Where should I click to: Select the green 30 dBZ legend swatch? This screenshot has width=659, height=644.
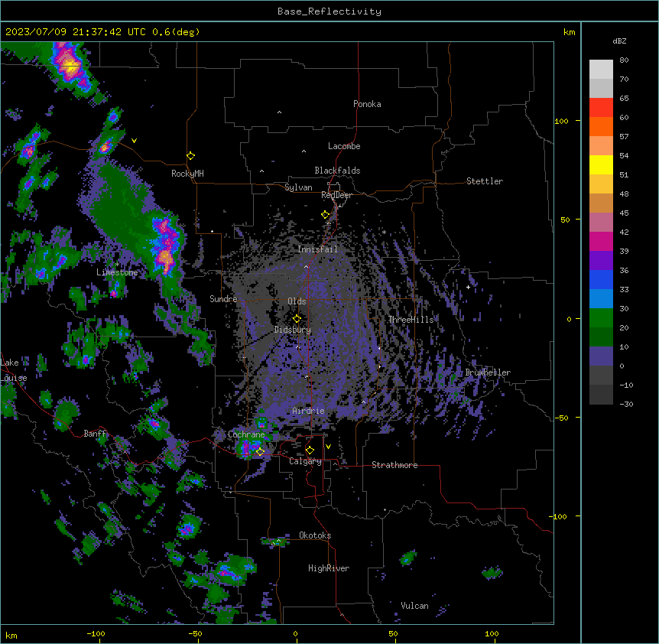click(601, 318)
